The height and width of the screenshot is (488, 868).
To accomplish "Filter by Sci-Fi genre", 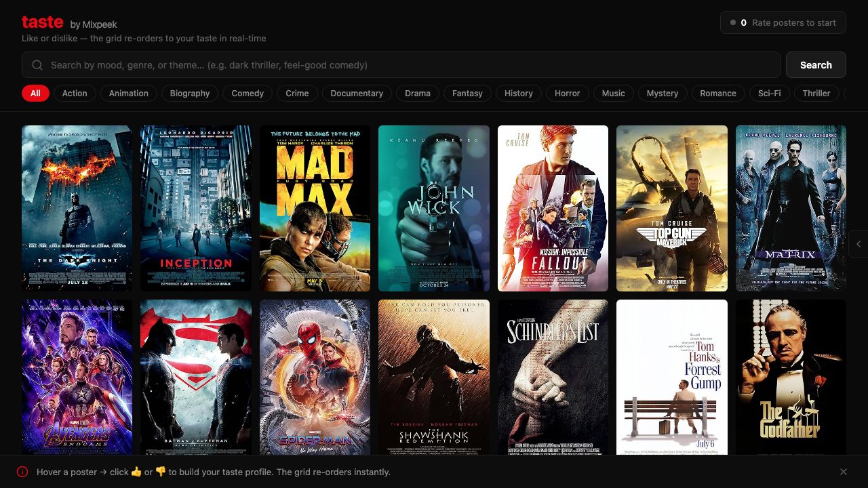I will coord(770,94).
